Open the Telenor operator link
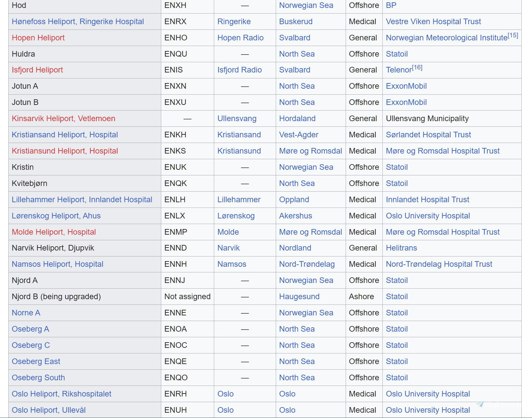This screenshot has height=418, width=532. pyautogui.click(x=399, y=70)
